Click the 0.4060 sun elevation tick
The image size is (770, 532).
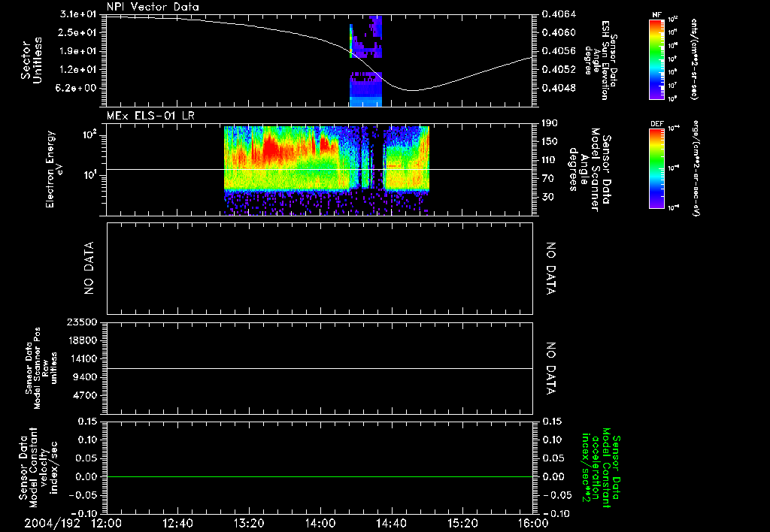pos(559,32)
